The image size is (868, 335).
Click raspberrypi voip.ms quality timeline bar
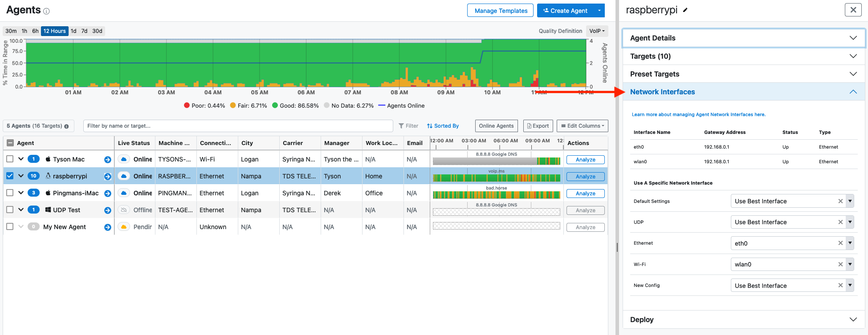click(496, 178)
